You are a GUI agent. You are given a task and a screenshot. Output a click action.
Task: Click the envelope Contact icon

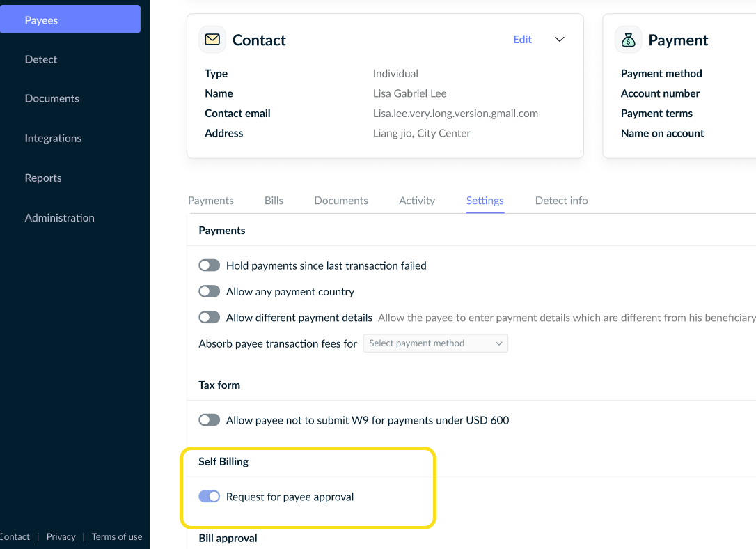click(x=212, y=40)
